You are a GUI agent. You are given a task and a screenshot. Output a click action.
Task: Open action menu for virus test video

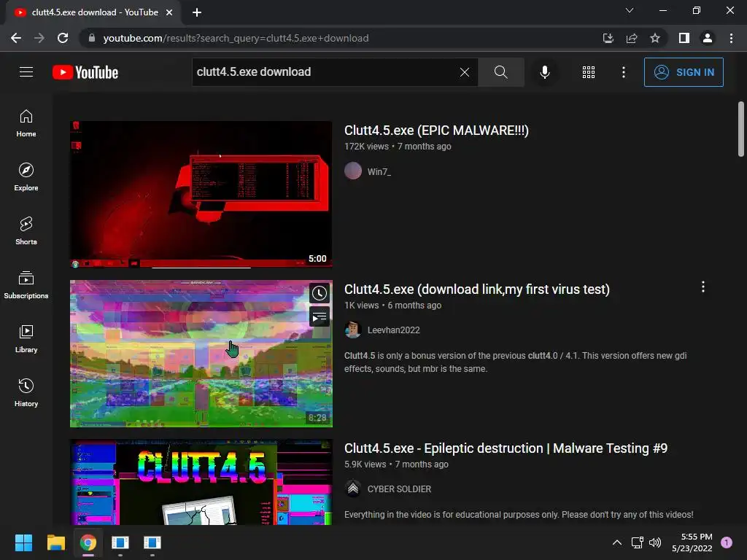(x=703, y=287)
